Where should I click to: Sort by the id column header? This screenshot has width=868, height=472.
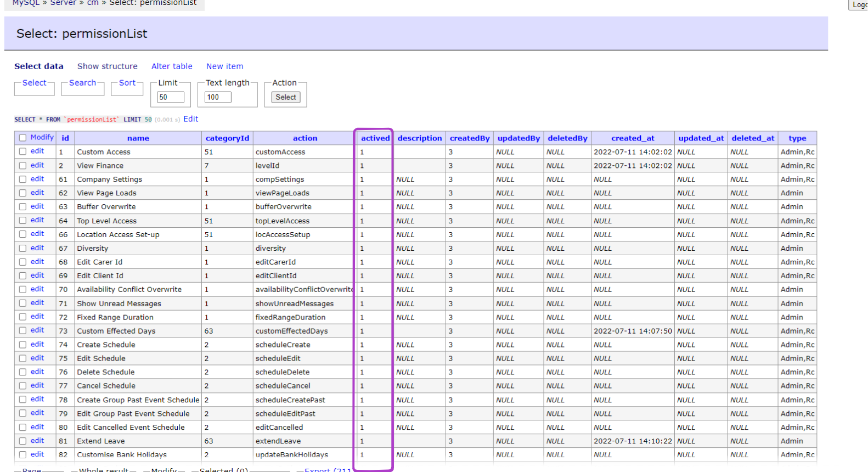(x=65, y=138)
